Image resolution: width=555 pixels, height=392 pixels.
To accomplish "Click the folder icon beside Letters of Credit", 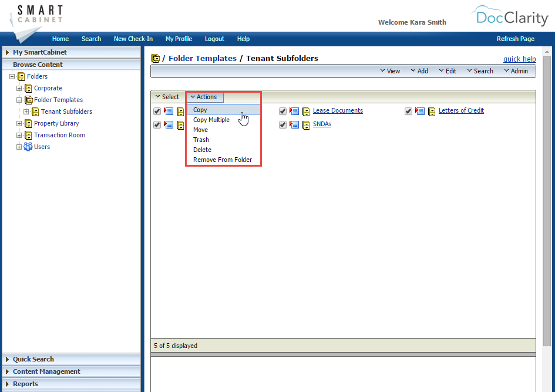I will 432,110.
